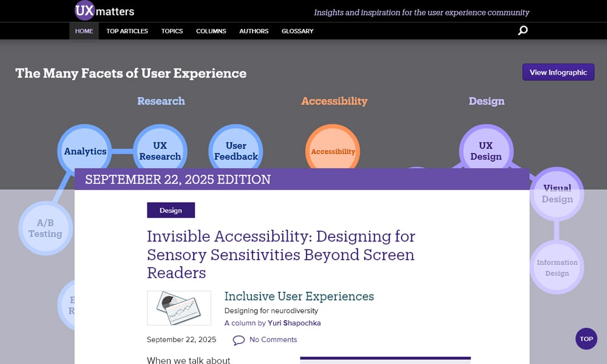Click the Information Design node
This screenshot has height=364, width=607.
coord(557,267)
